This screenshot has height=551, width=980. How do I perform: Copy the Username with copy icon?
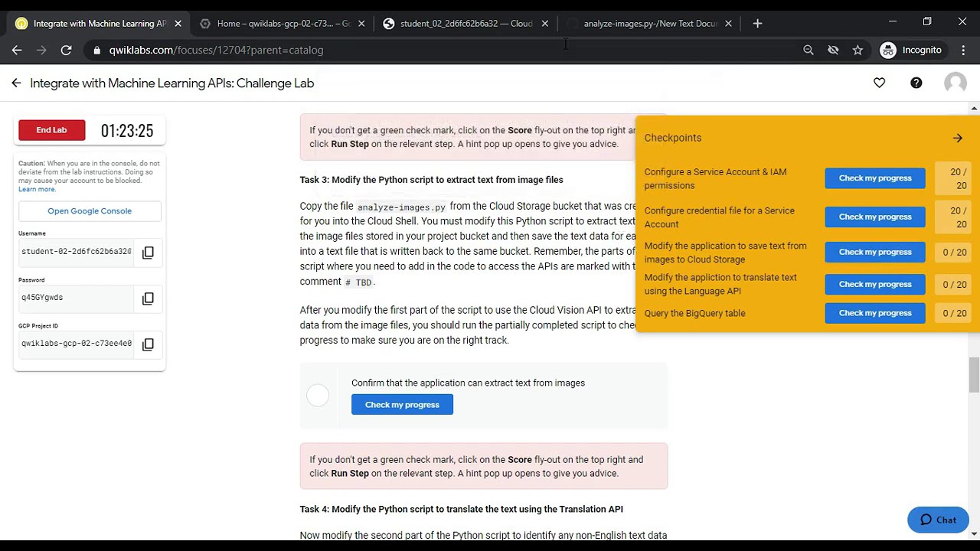[x=148, y=252]
